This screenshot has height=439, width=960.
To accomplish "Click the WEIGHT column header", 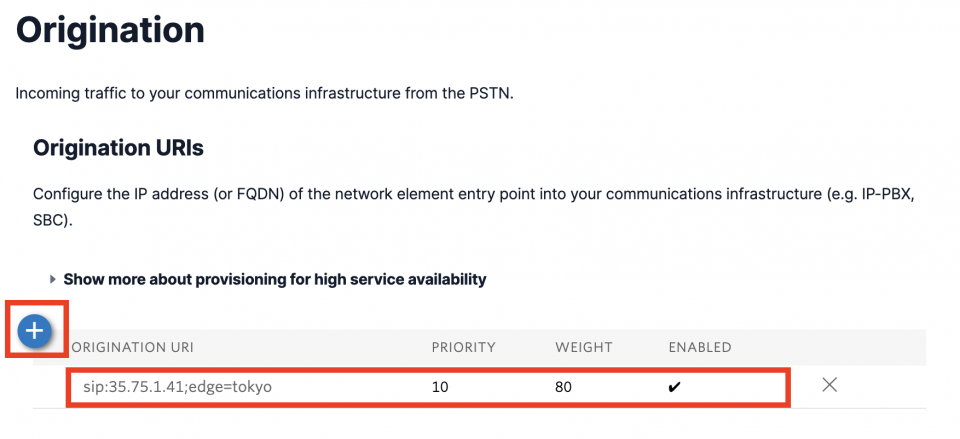I will (581, 347).
